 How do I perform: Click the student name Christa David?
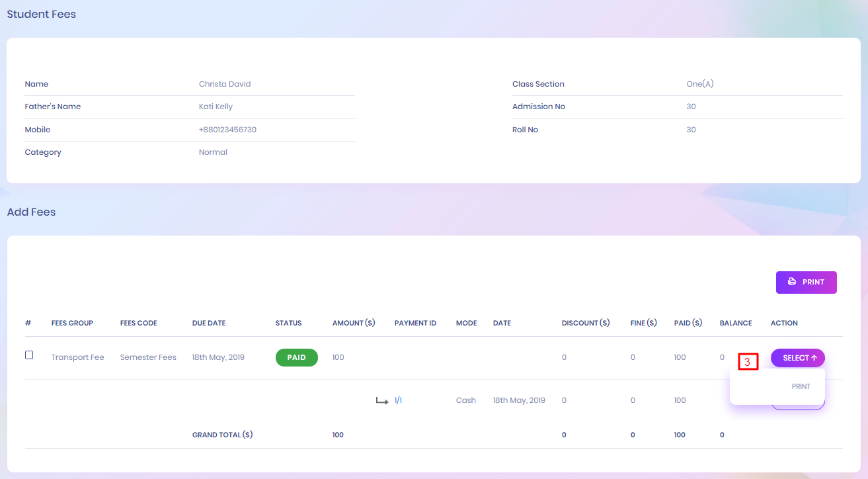(225, 84)
